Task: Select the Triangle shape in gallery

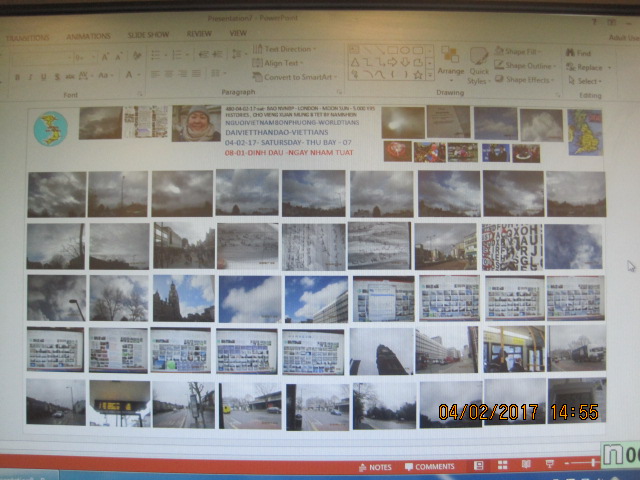Action: pyautogui.click(x=355, y=62)
